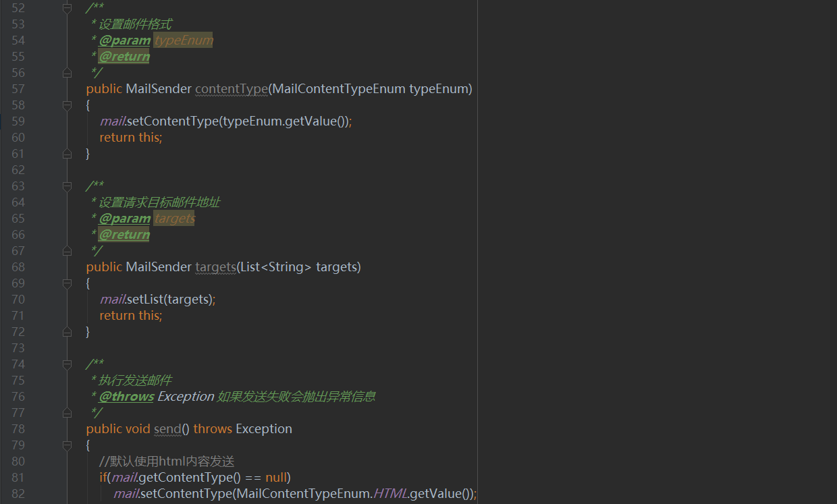The width and height of the screenshot is (837, 504).
Task: Click setContentType call on line 59
Action: pyautogui.click(x=172, y=121)
